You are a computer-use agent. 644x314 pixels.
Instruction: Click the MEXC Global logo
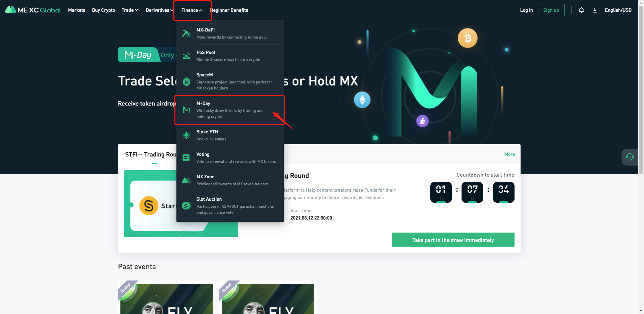[x=33, y=10]
